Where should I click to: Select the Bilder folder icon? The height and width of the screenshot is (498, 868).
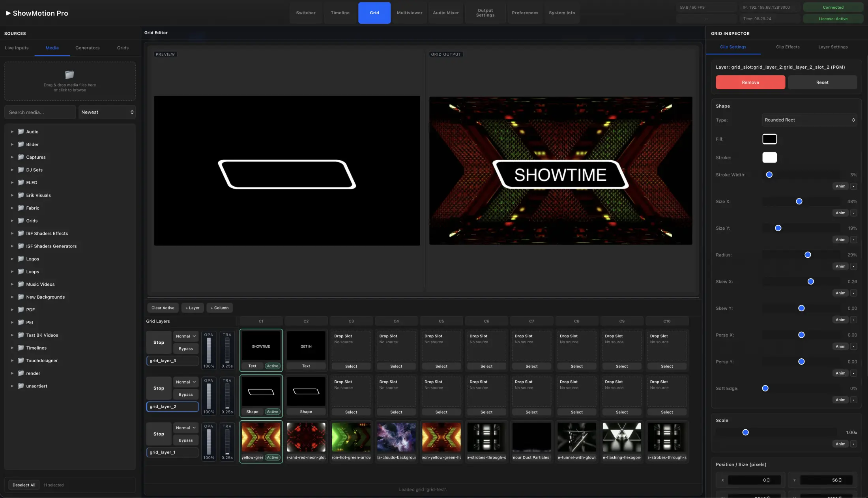21,144
